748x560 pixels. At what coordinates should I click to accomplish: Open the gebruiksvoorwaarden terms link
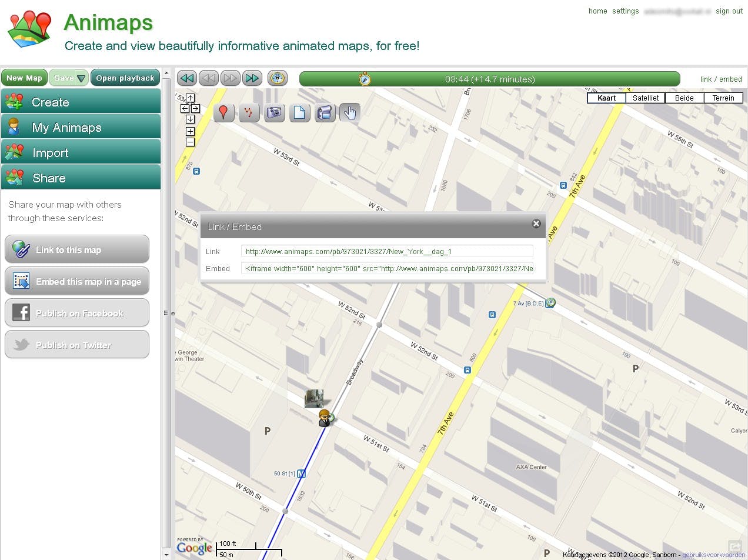tap(713, 555)
